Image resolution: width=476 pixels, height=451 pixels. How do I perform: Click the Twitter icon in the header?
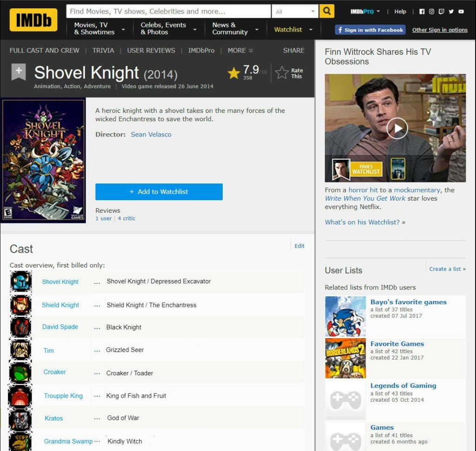click(x=451, y=11)
